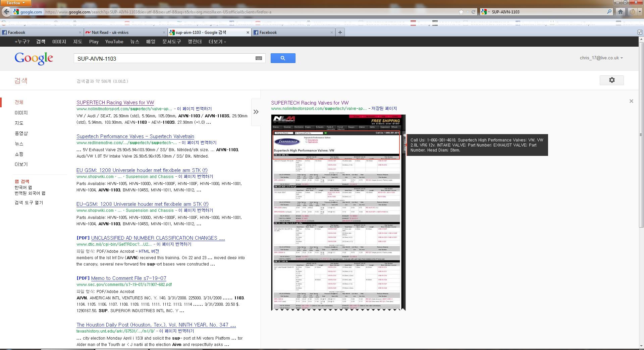644x350 pixels.
Task: Bookmark this page with the star icon
Action: pos(462,12)
